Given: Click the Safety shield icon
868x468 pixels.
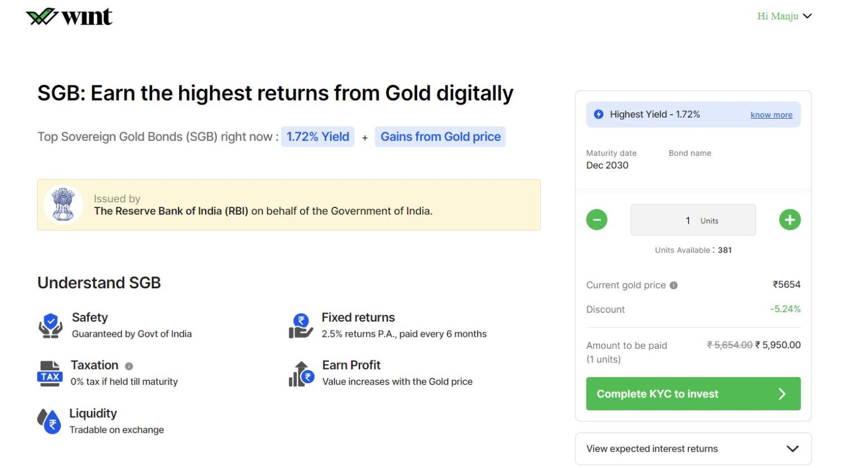Looking at the screenshot, I should (x=50, y=324).
